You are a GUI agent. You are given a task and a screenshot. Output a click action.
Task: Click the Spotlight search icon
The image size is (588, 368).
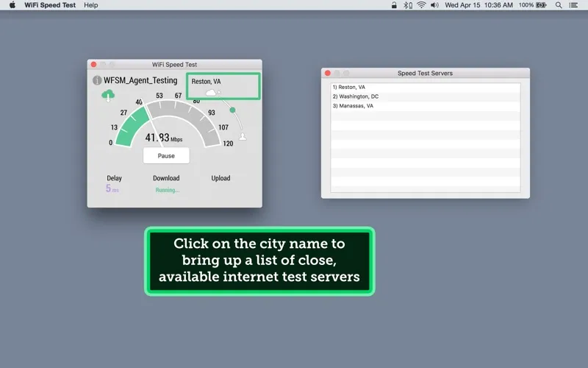pyautogui.click(x=559, y=5)
